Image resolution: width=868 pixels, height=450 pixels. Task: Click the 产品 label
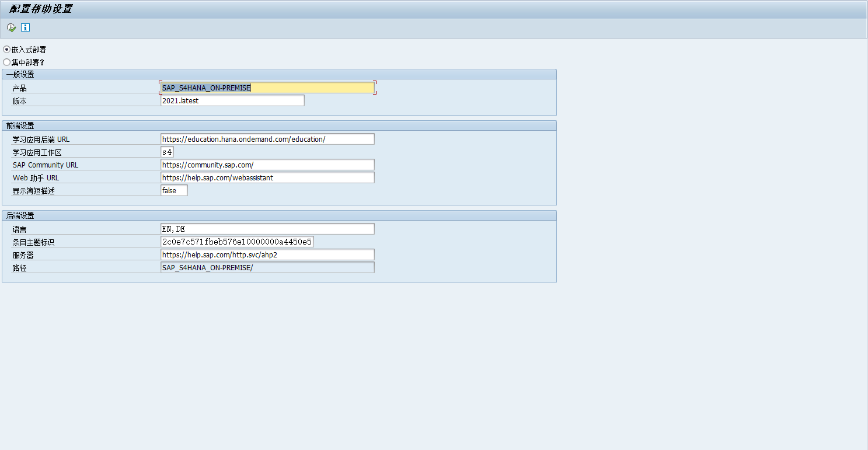[x=20, y=88]
